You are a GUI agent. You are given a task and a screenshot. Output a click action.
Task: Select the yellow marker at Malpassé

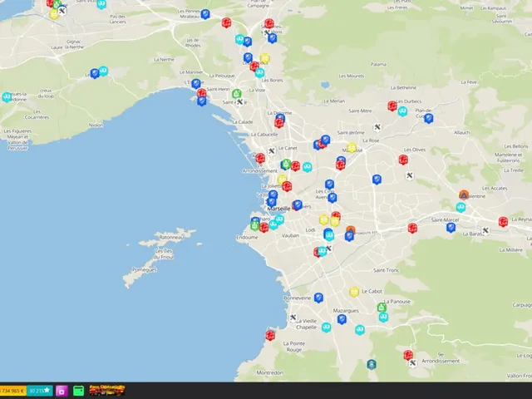pos(352,148)
